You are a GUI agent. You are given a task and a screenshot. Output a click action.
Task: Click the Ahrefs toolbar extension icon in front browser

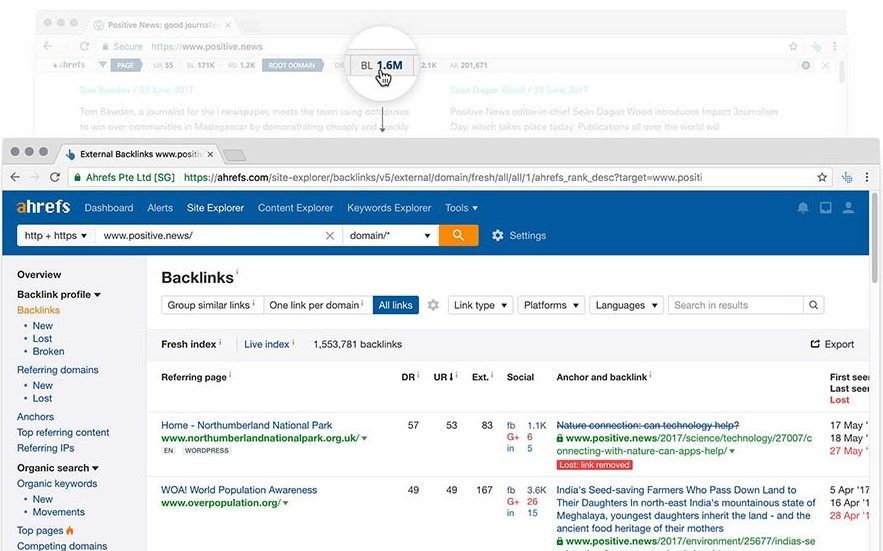[x=847, y=177]
